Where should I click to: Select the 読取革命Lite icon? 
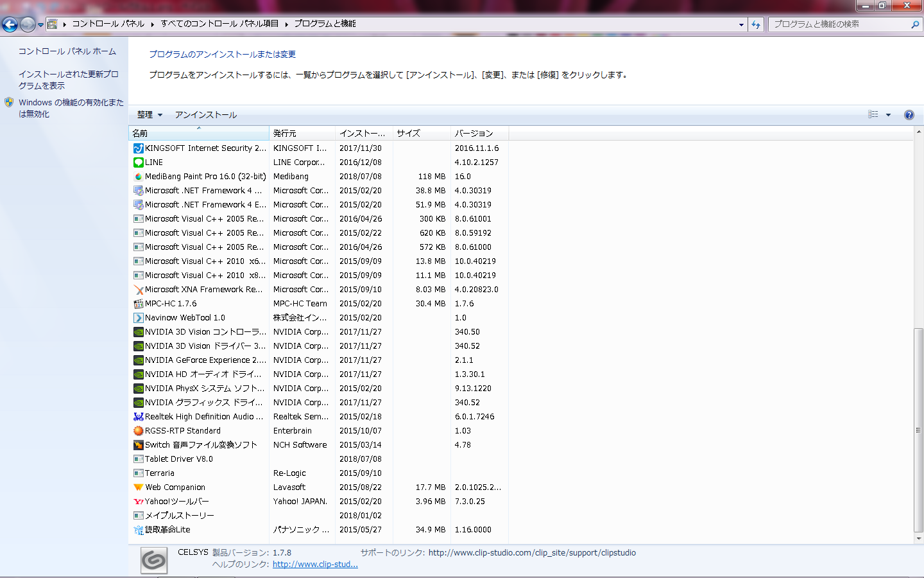coord(138,530)
